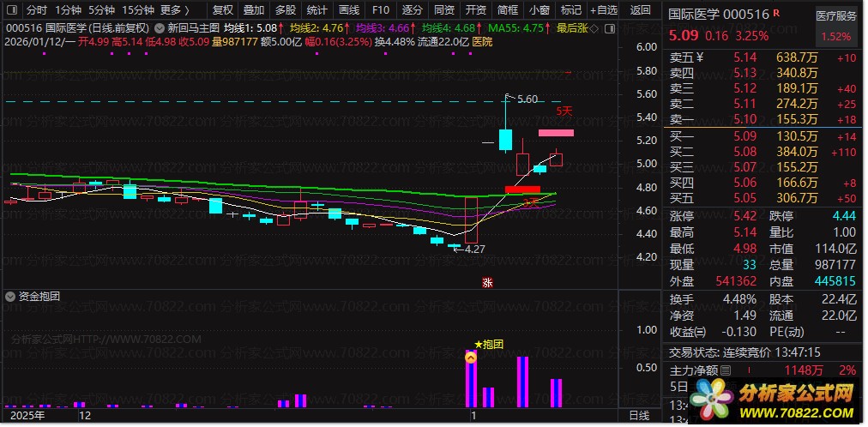Click the 交易状态 连续竞价 status line

click(744, 352)
